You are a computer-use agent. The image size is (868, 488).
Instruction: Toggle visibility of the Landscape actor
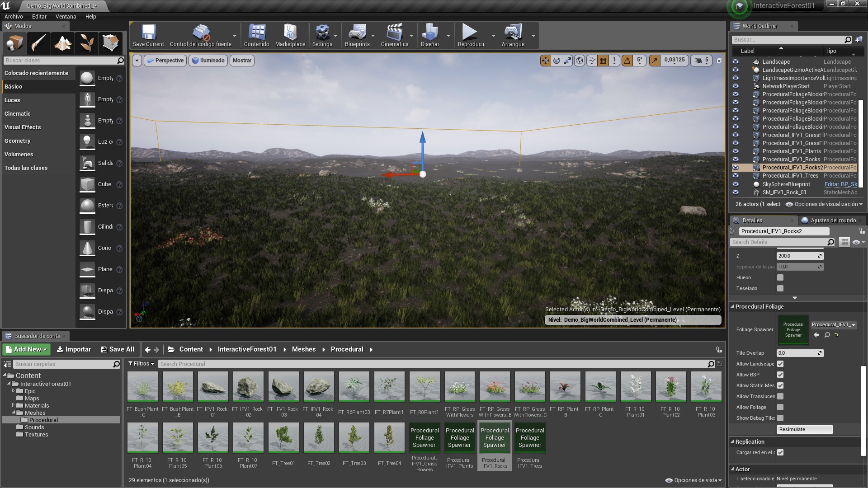[736, 62]
